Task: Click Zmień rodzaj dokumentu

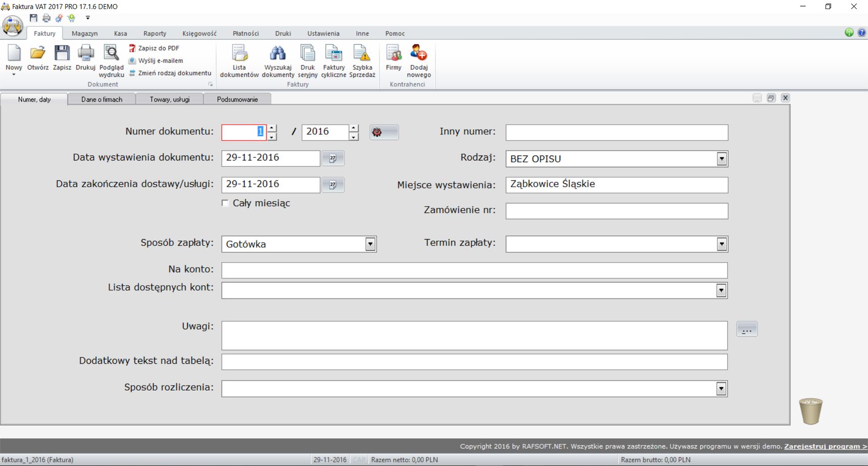Action: [170, 73]
